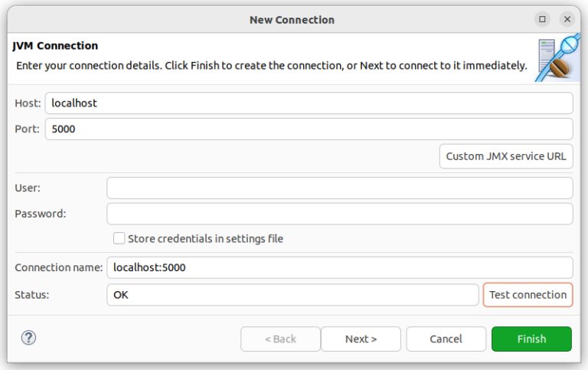Click the New Connection title bar text

pos(292,19)
